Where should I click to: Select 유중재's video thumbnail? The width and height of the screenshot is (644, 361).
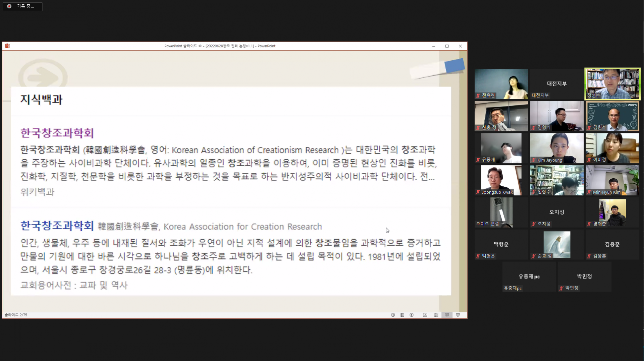(501, 148)
